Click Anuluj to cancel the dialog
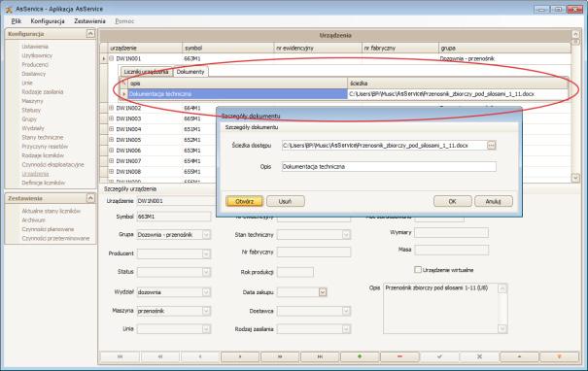This screenshot has width=588, height=371. pyautogui.click(x=494, y=201)
